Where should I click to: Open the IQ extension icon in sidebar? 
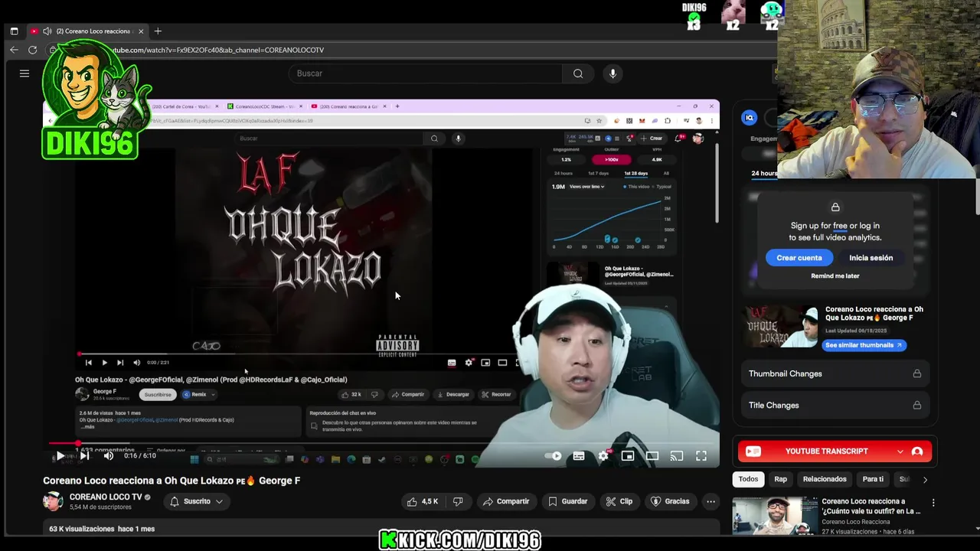point(750,117)
